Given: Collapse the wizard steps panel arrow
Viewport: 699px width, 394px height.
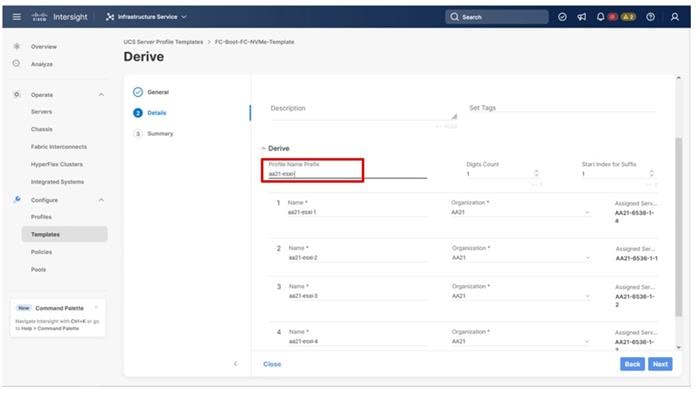Looking at the screenshot, I should click(235, 364).
